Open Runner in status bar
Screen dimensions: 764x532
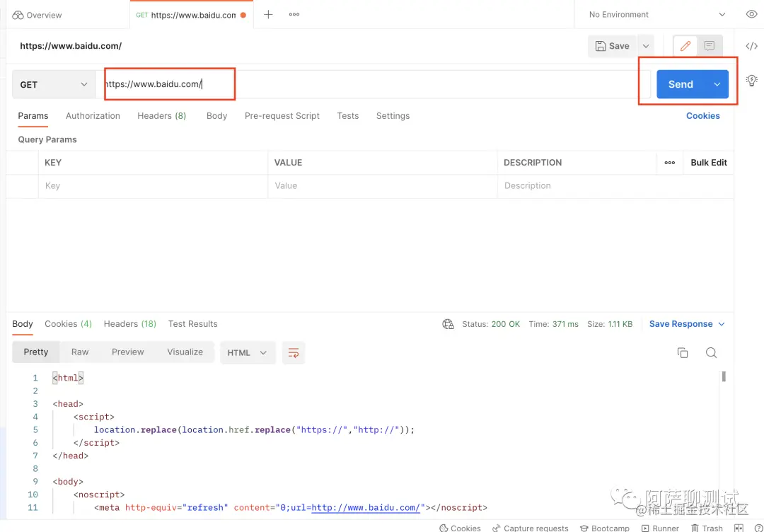[660, 528]
